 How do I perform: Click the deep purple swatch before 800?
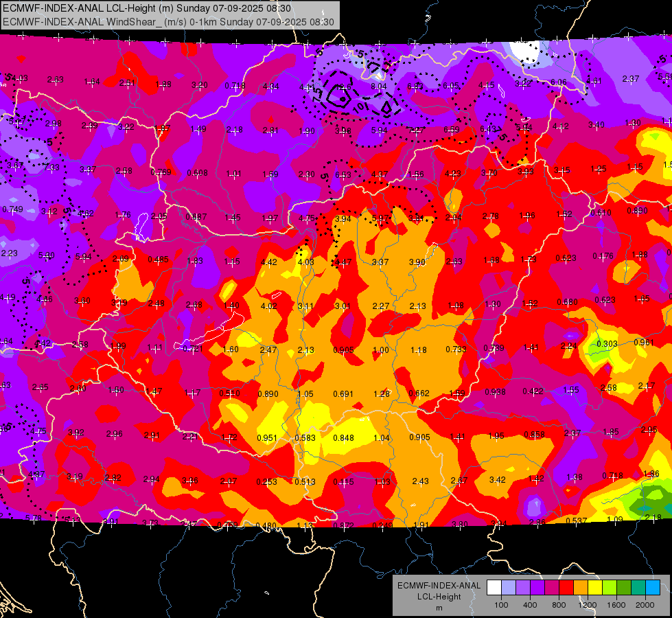pos(537,587)
